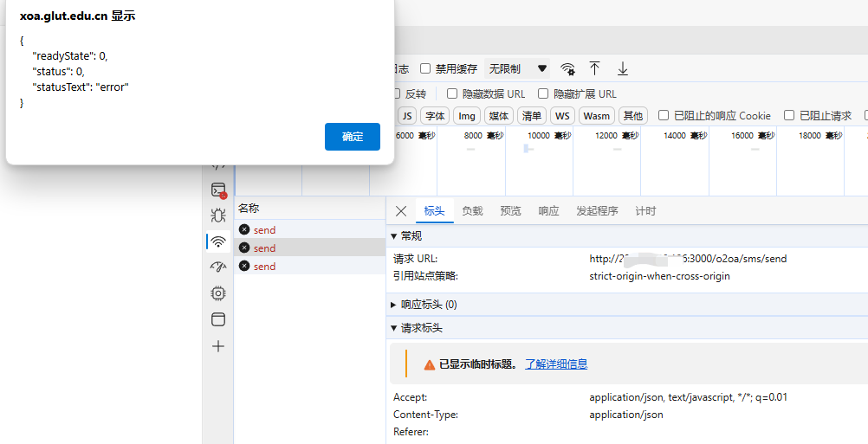This screenshot has height=444, width=868.
Task: Filter requests by 字体 type
Action: pos(435,116)
